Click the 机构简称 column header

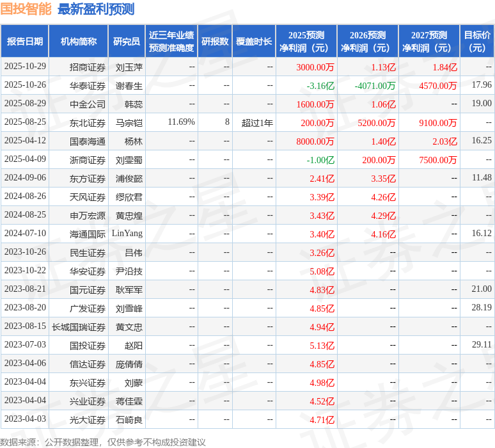point(79,42)
